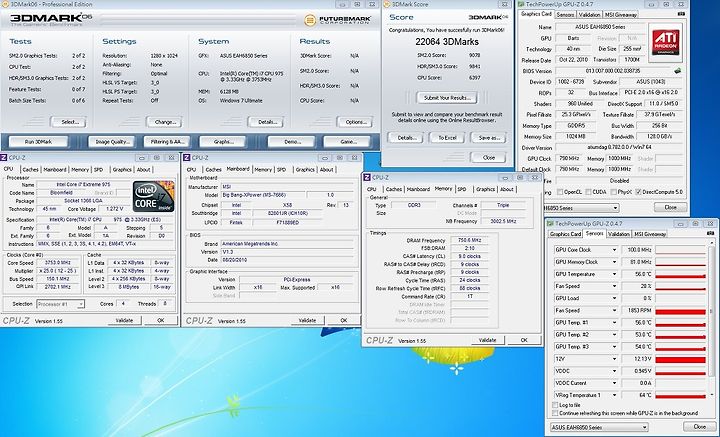Click the BIOS save chip icon in GPU-Z
Image resolution: width=720 pixels, height=437 pixels.
pyautogui.click(x=677, y=71)
